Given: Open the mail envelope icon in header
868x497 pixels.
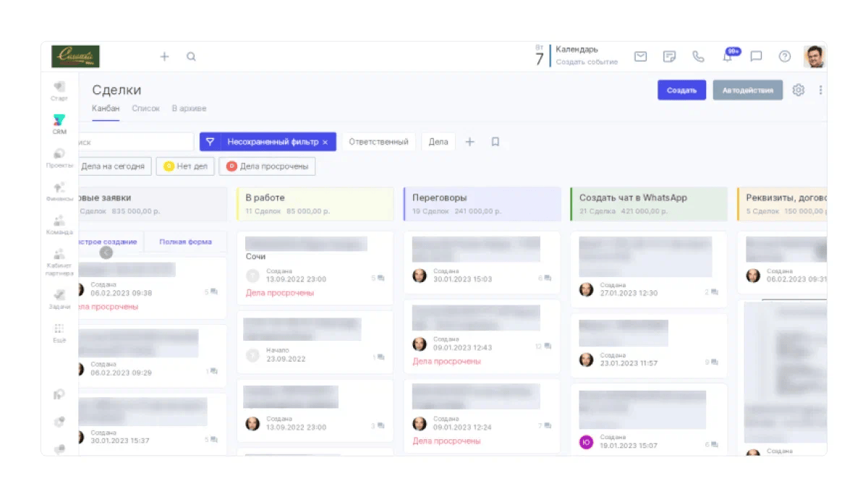Looking at the screenshot, I should coord(640,56).
